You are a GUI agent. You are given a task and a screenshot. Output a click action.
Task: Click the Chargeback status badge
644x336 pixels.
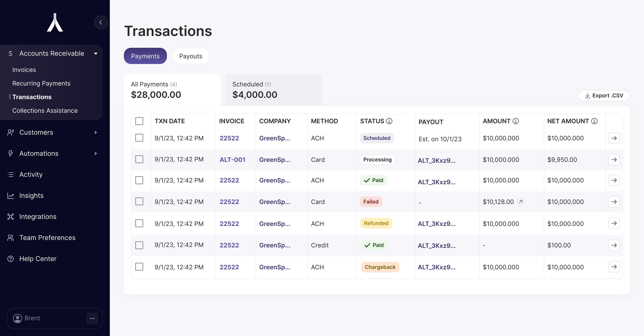pos(380,267)
